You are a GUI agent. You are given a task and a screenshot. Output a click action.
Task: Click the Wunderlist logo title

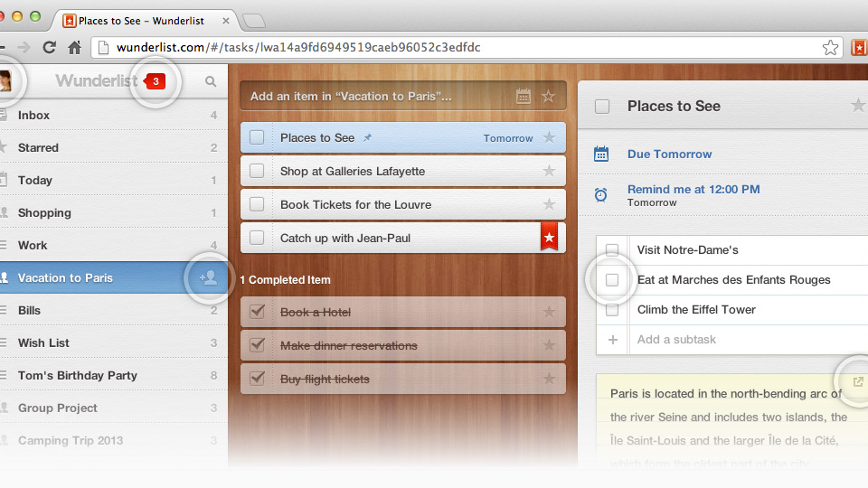tap(97, 80)
